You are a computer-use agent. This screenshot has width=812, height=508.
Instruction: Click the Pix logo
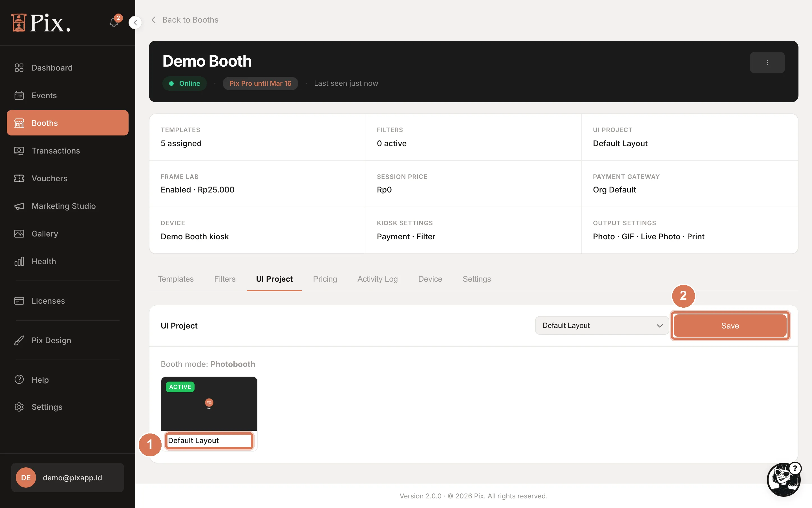(41, 23)
